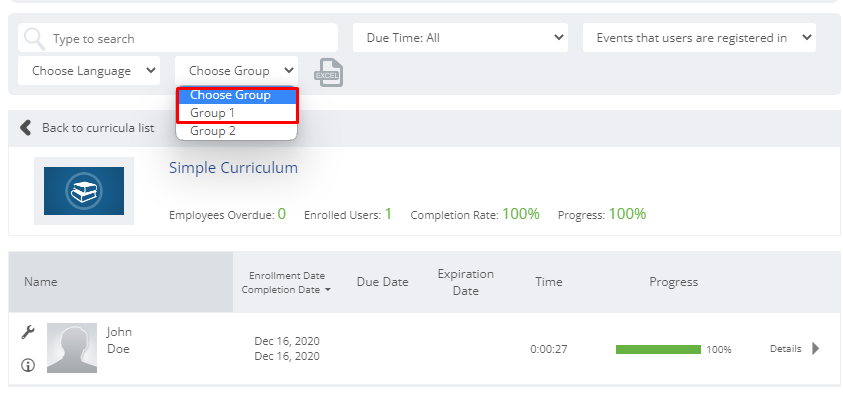Expand details using the right arrow icon
This screenshot has height=394, width=843.
click(x=816, y=348)
